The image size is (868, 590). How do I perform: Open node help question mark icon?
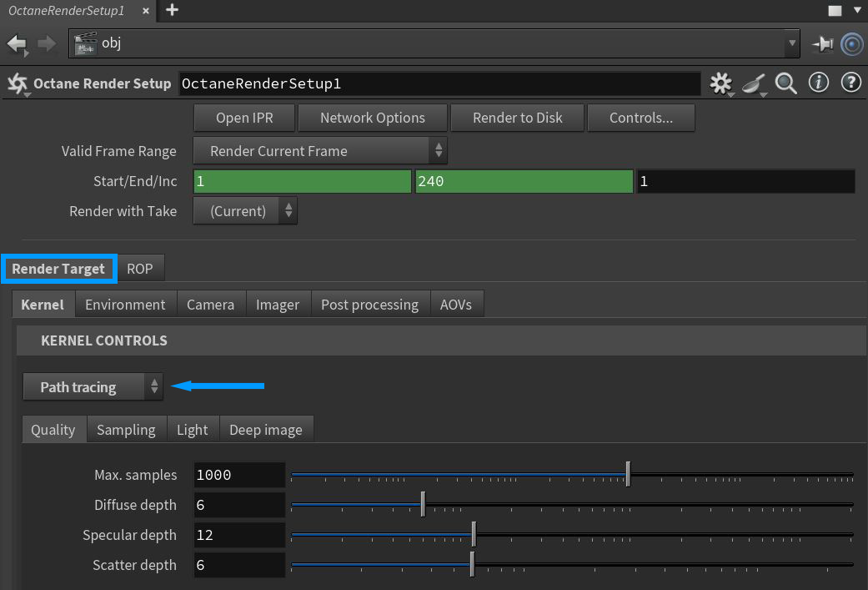[850, 83]
